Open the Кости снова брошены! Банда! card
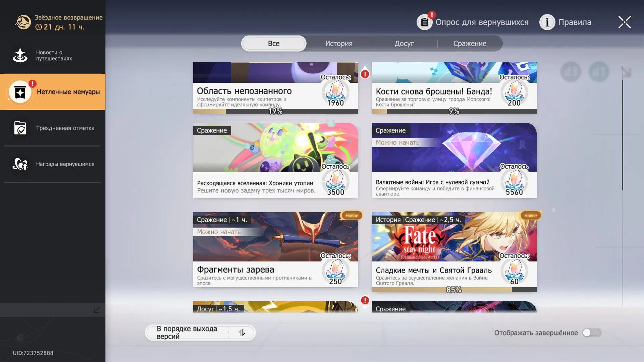 pos(454,88)
